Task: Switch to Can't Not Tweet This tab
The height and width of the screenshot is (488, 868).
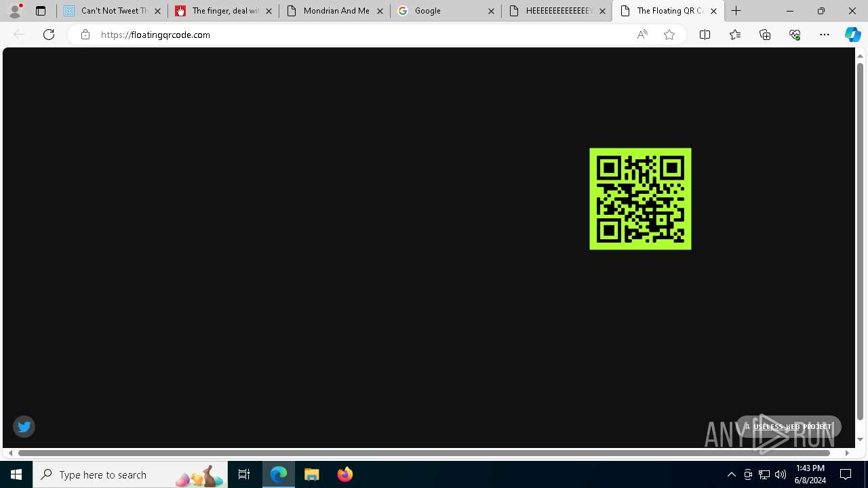Action: [x=112, y=11]
